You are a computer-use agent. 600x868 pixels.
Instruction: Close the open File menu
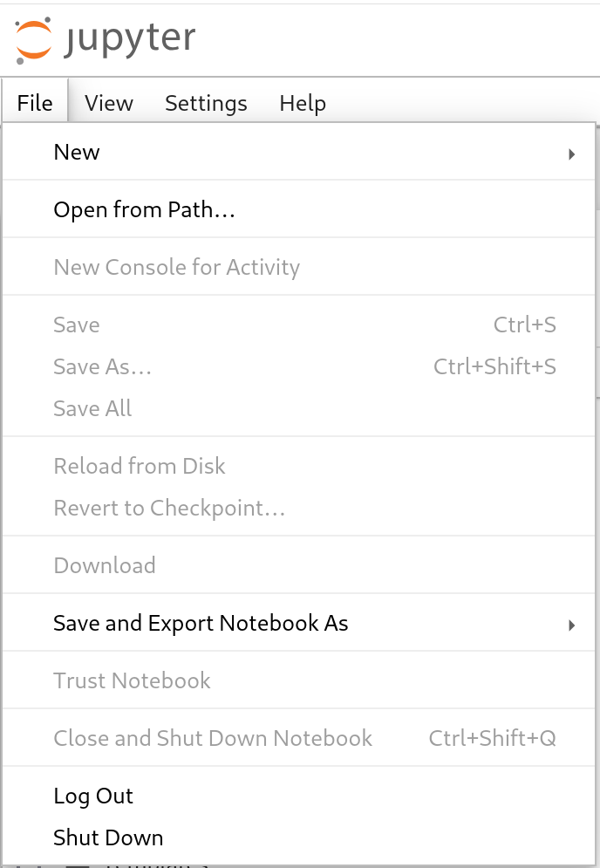(x=35, y=103)
